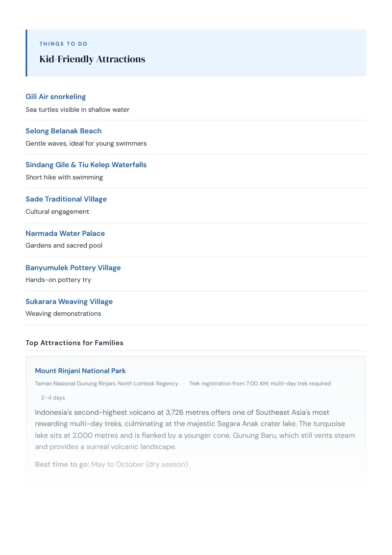Click the 'Weaving demonstrations' description
Viewport: 392px width, 555px height.
point(63,314)
